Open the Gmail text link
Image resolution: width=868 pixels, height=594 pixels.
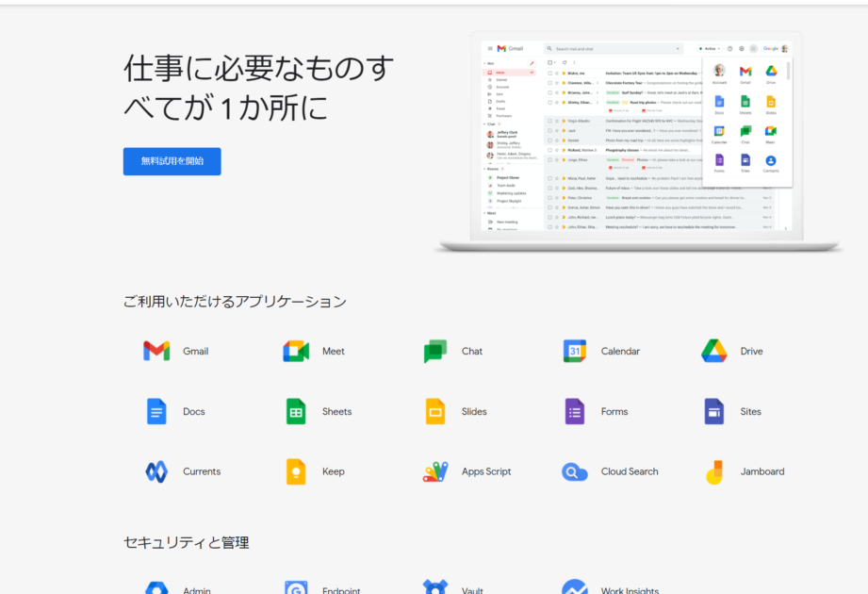click(195, 351)
